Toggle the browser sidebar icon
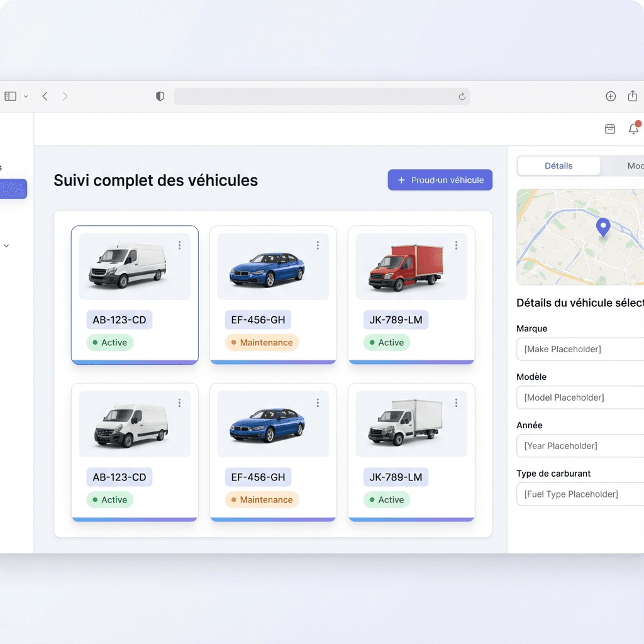644x644 pixels. coord(11,96)
